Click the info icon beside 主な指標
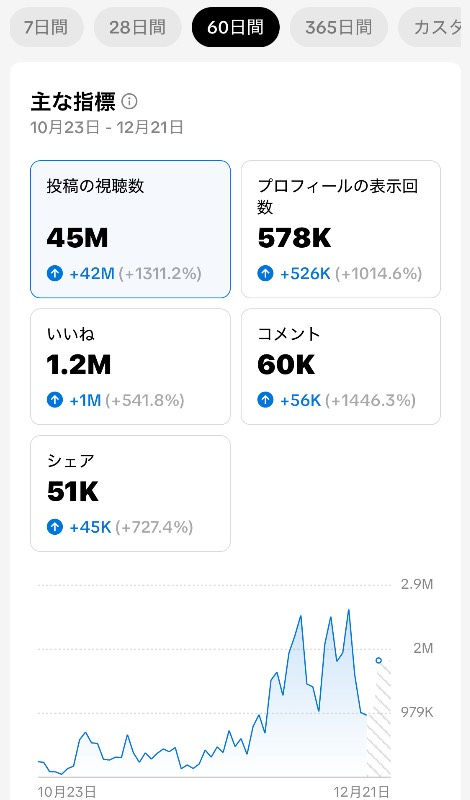Screen dimensions: 470x800 click(x=130, y=102)
